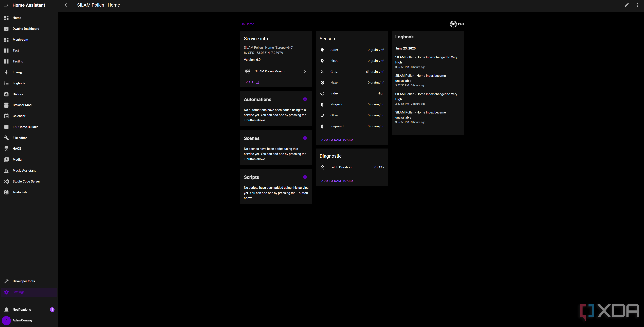The image size is (644, 327).
Task: Click the VISIT external link
Action: (252, 82)
